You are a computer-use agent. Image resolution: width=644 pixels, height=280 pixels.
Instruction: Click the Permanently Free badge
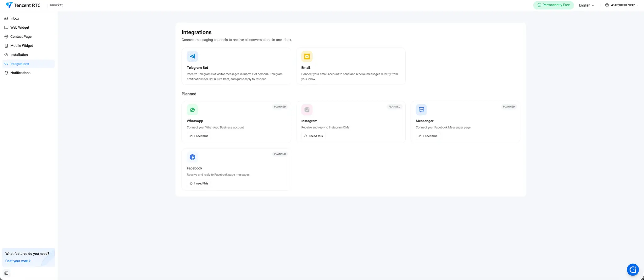553,5
